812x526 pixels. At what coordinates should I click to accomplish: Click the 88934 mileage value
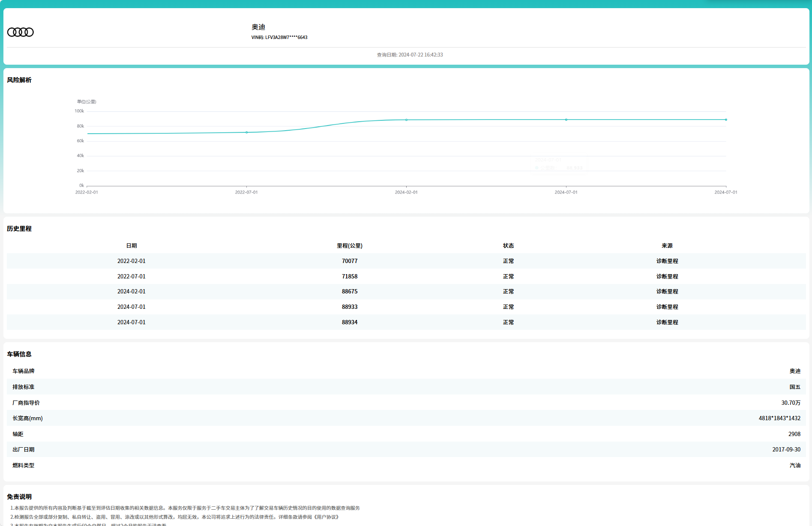click(349, 323)
